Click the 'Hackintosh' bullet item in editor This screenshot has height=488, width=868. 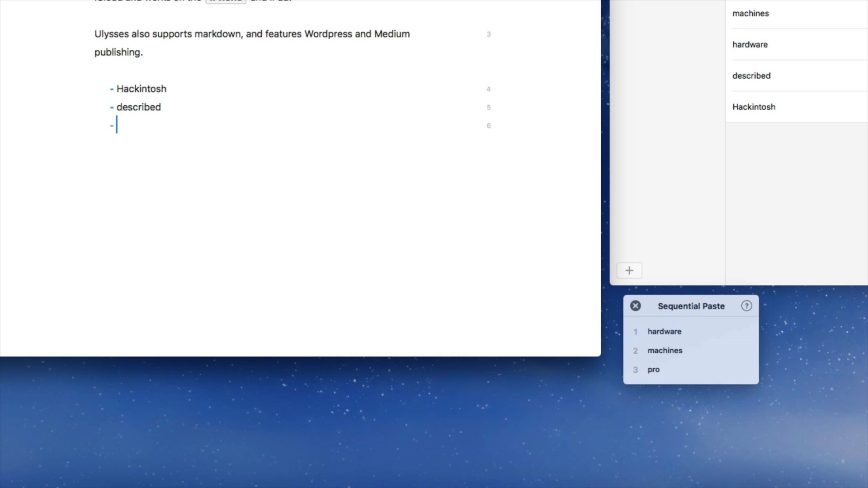point(141,89)
